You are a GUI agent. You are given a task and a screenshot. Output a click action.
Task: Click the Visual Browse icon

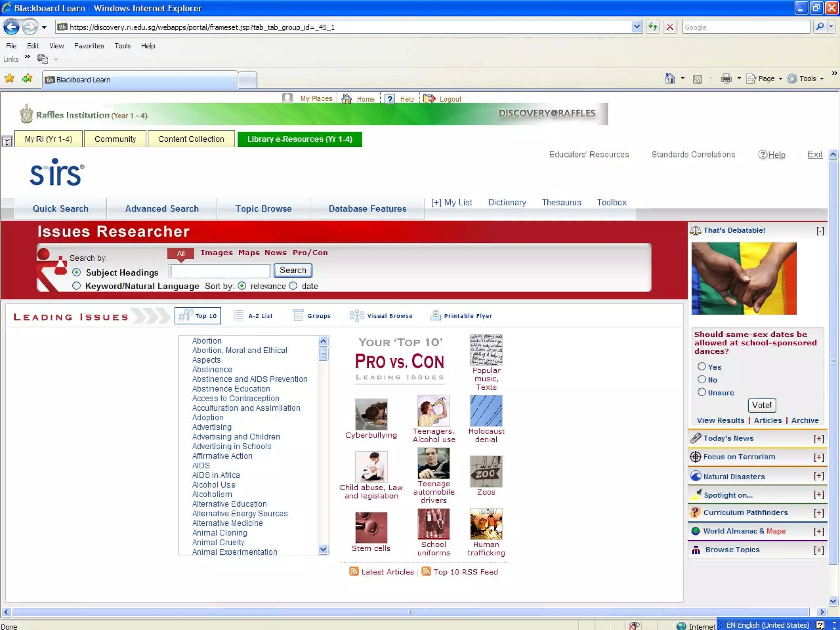click(356, 315)
